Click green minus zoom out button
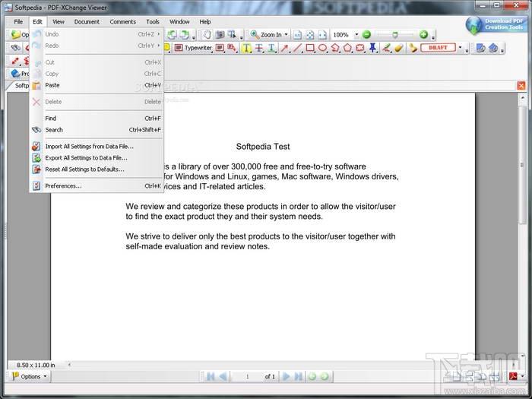The height and width of the screenshot is (399, 532). (366, 34)
